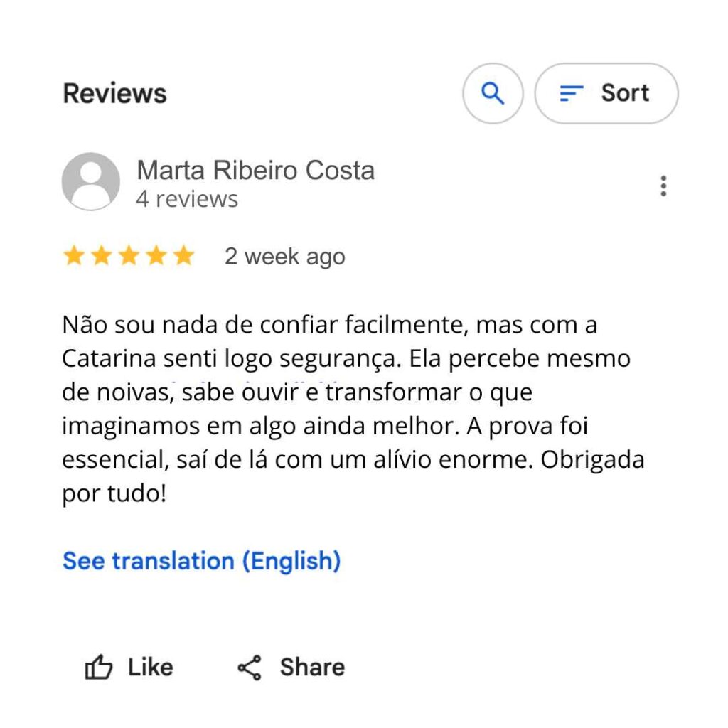Open the review search magnifier
Image resolution: width=728 pixels, height=728 pixels.
coord(493,93)
